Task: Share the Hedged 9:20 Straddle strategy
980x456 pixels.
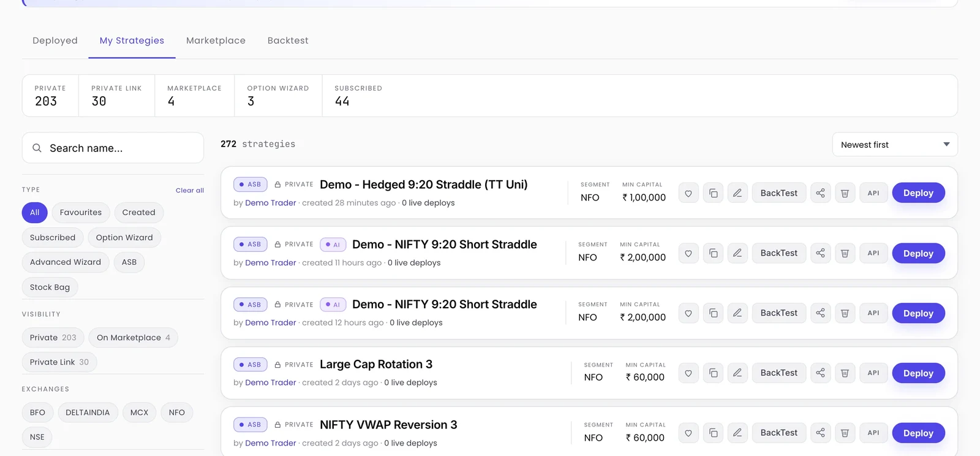Action: (820, 193)
